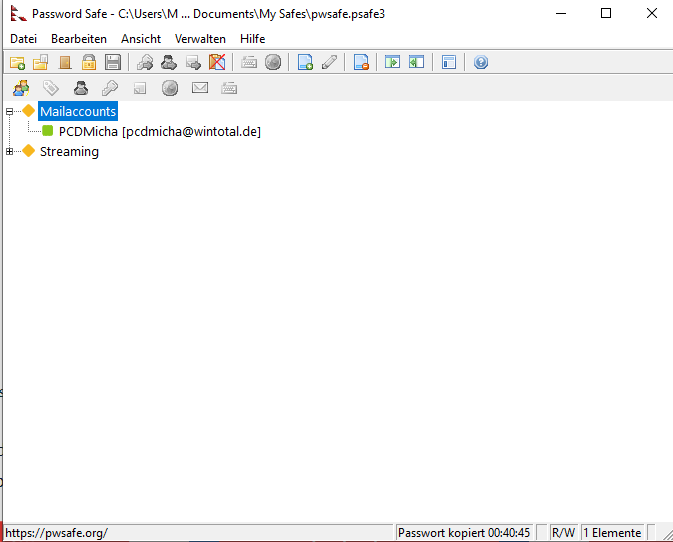Screen dimensions: 673x542
Task: Open options via window layout icon
Action: 449,63
